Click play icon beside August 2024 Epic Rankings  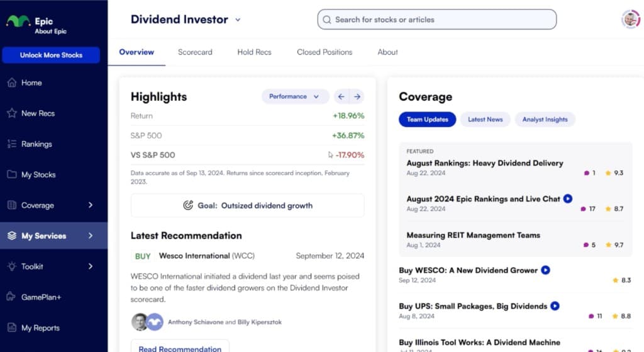coord(568,199)
